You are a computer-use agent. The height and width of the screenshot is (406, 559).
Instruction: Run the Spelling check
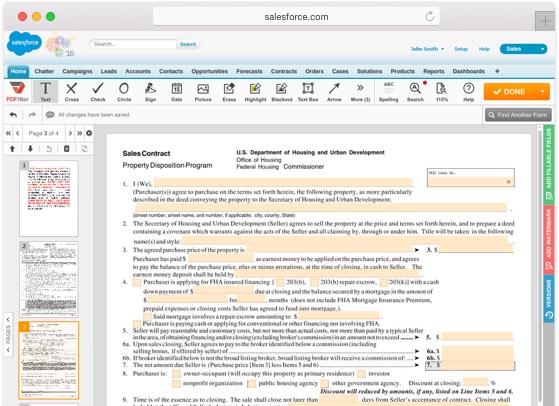[389, 92]
